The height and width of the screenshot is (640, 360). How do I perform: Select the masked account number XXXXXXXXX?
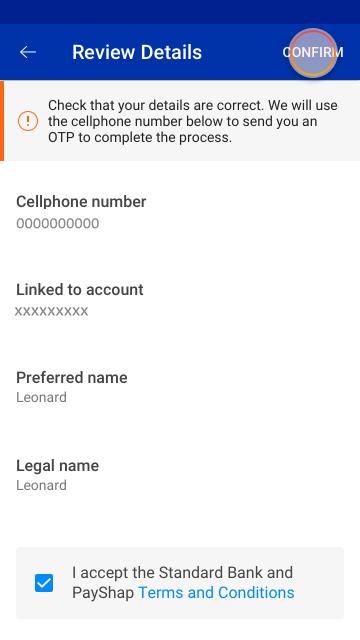(x=51, y=311)
